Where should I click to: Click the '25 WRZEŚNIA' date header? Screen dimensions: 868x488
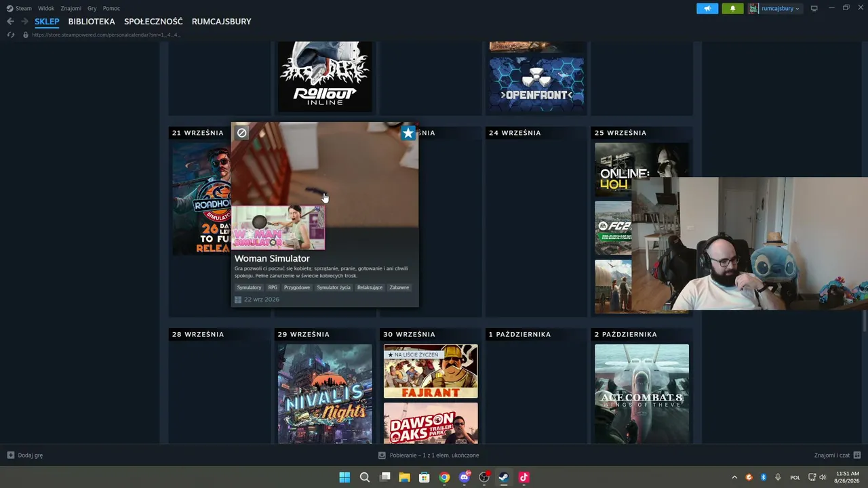(x=620, y=133)
